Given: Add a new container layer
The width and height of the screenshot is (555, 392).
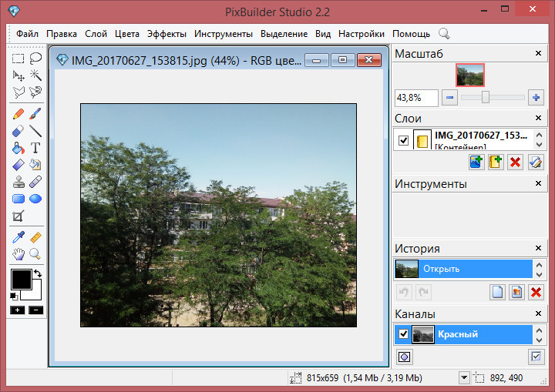Looking at the screenshot, I should click(x=496, y=162).
